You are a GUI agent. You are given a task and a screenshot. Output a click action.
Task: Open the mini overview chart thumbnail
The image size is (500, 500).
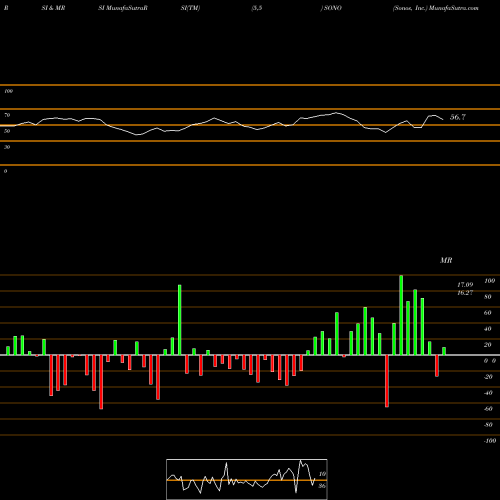coord(247,479)
